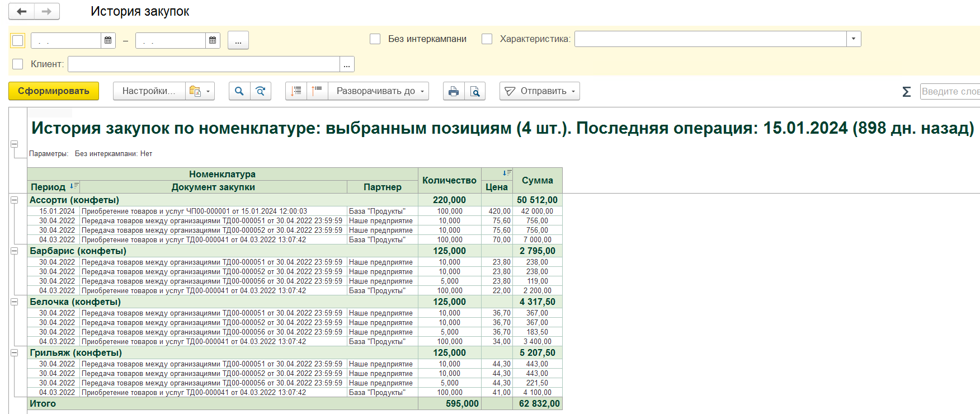
Task: Open the calendar for the end date
Action: 213,40
